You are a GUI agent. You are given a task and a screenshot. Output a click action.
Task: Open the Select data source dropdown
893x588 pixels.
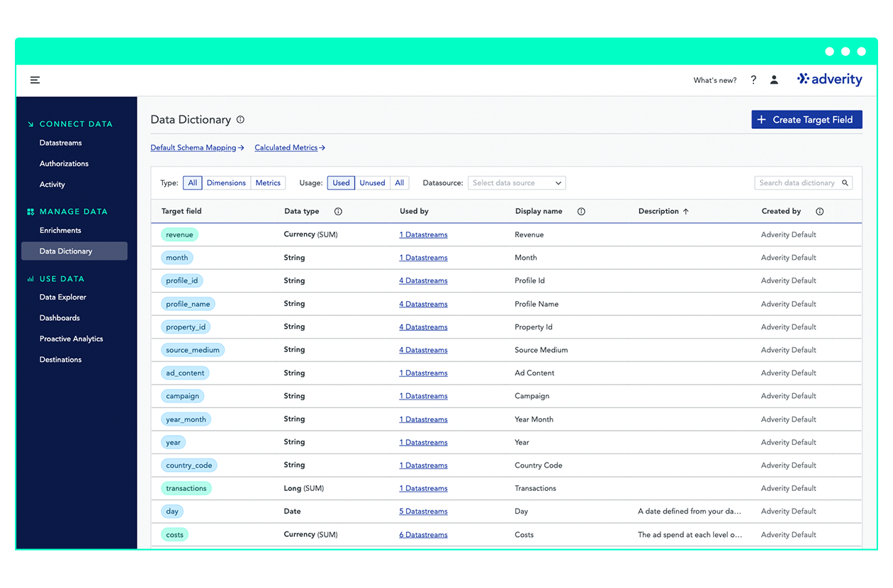pos(516,182)
